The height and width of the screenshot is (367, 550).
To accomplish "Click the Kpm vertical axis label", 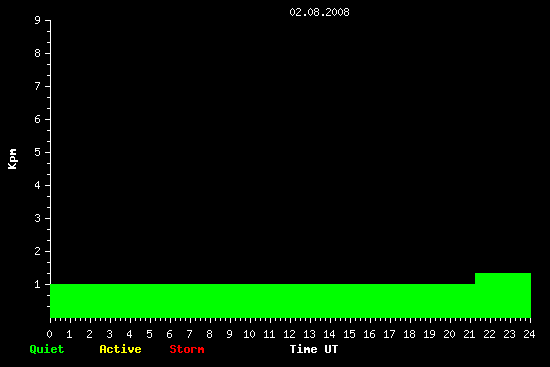I will 12,159.
